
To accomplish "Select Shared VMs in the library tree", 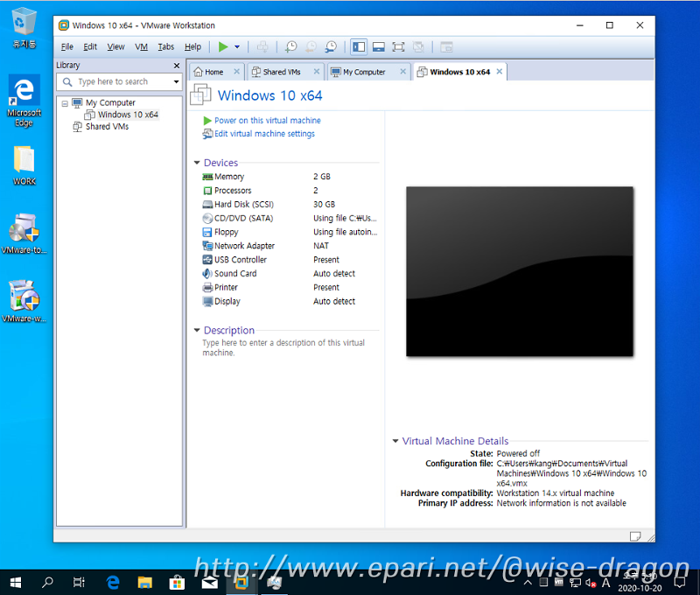I will tap(107, 127).
